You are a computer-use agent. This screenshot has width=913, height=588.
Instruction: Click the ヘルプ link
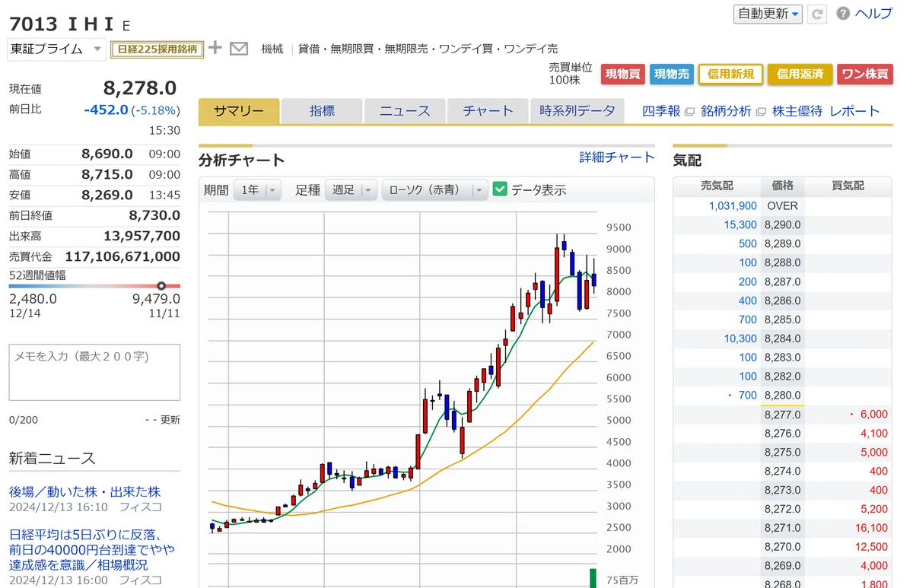[873, 14]
